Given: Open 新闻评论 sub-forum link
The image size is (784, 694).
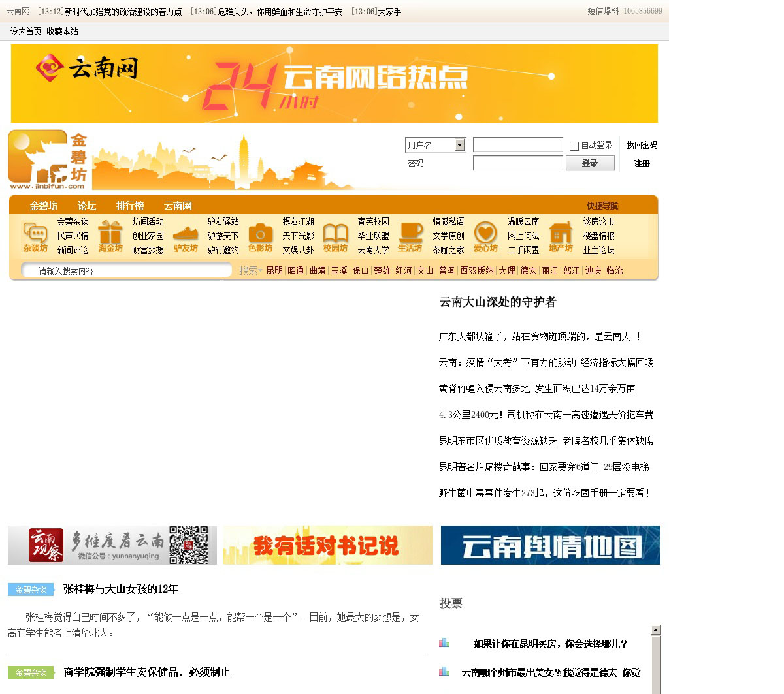Looking at the screenshot, I should tap(73, 250).
